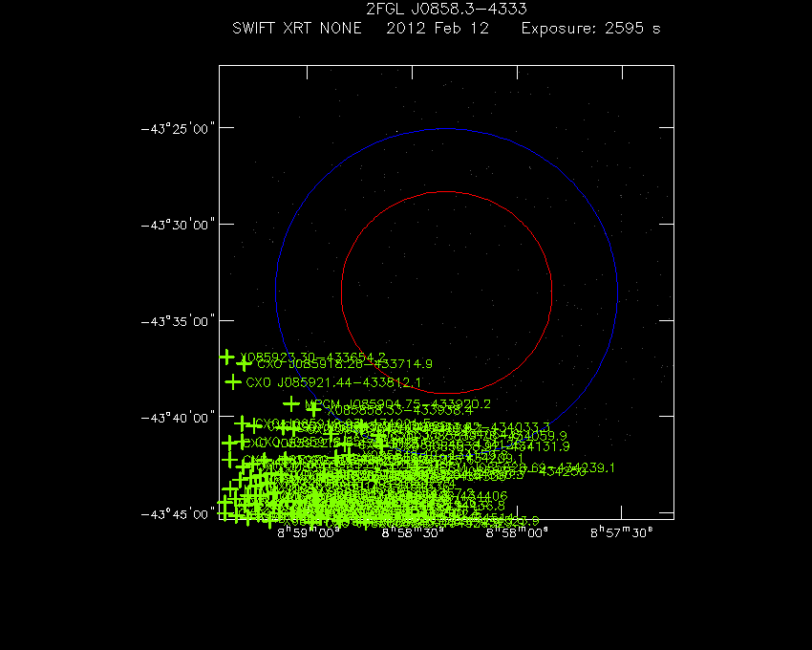Select source label X085923.30-433654.2

(x=312, y=357)
